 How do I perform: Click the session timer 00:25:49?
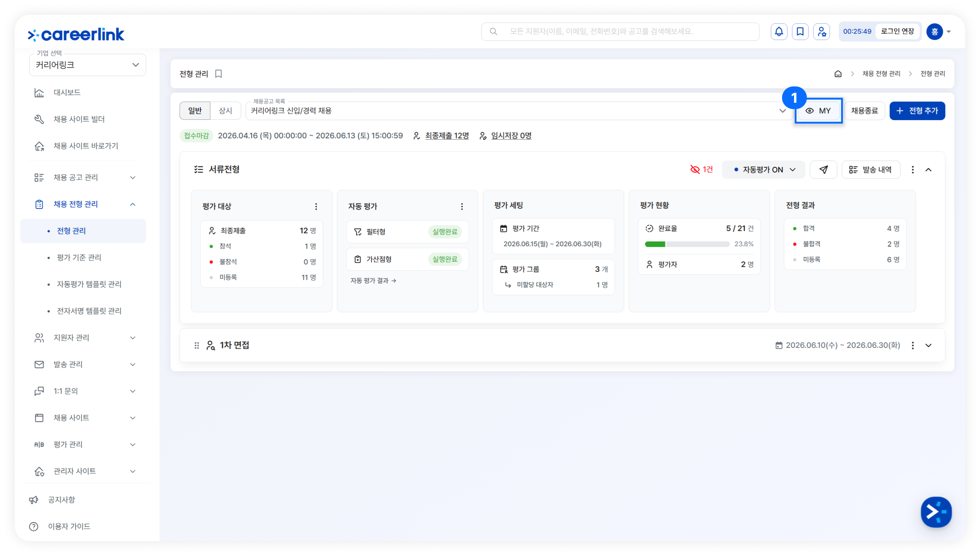[857, 31]
